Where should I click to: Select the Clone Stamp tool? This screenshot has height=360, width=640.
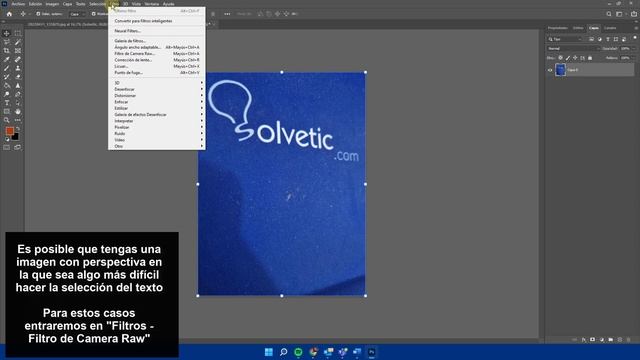18,68
